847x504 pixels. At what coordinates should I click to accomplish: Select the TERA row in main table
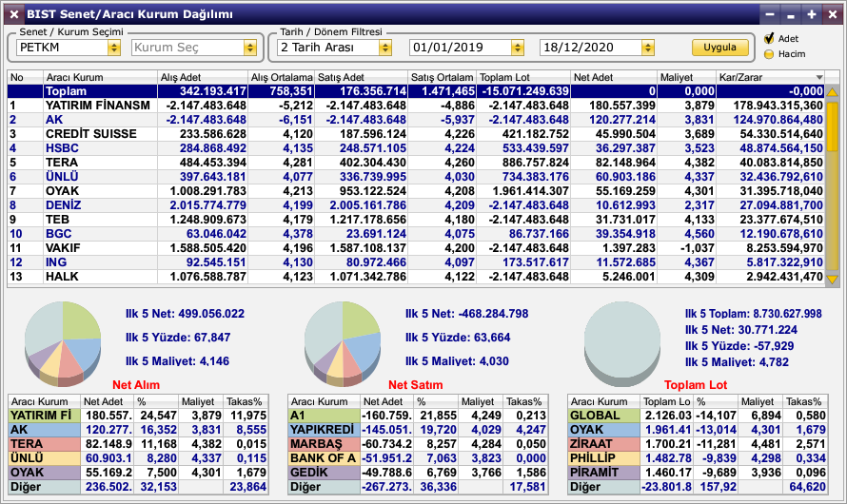point(416,163)
